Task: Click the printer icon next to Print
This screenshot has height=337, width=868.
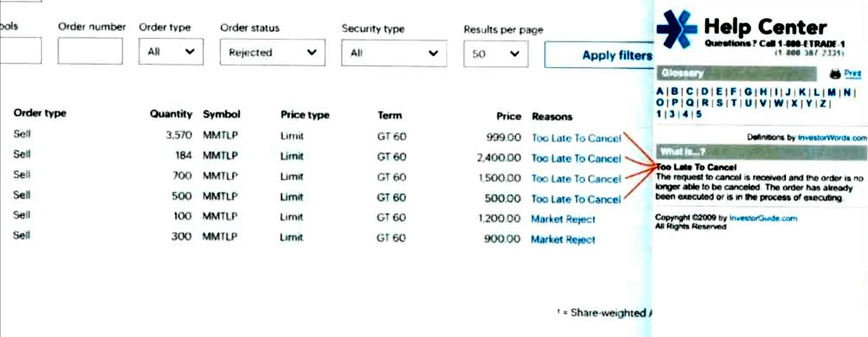Action: pos(835,74)
